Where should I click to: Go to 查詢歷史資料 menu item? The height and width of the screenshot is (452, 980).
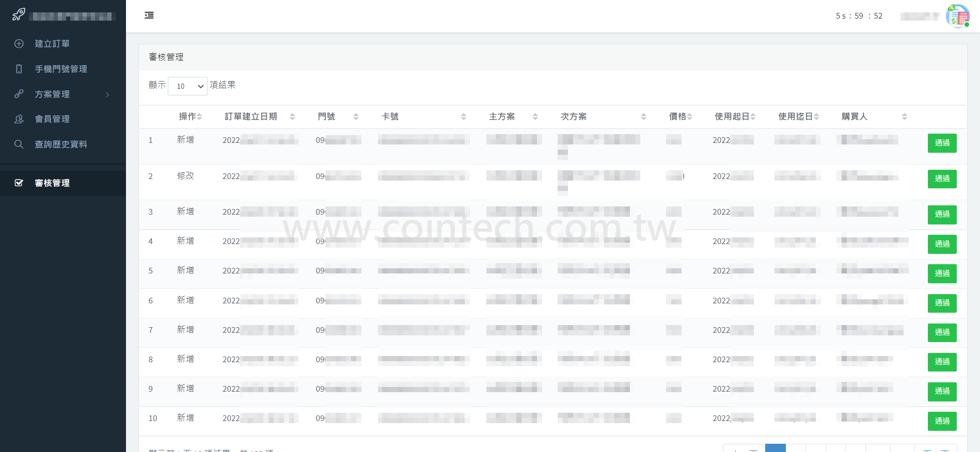point(61,144)
